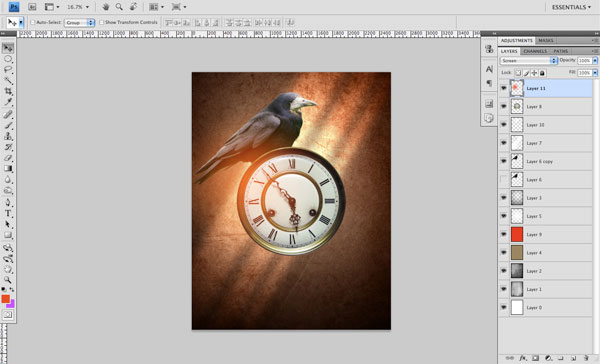Select the Layers tab
Screen dimensions: 600x364
click(x=509, y=51)
